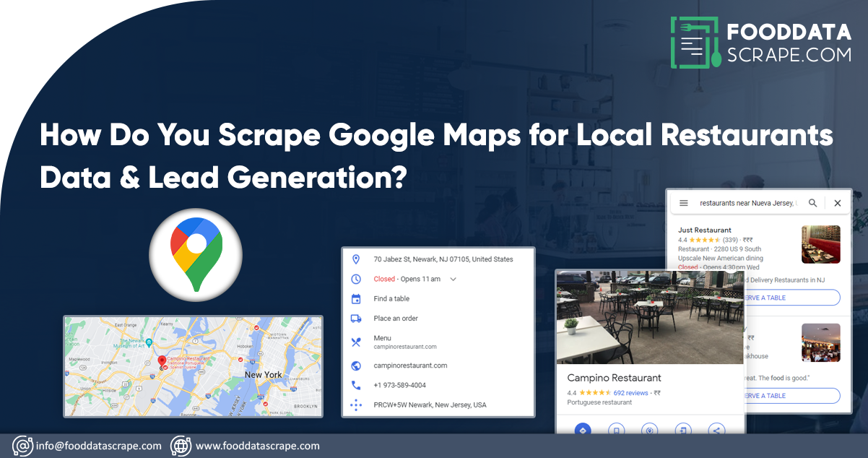The width and height of the screenshot is (868, 458).
Task: Click the 70 Jabez St address row
Action: 443,259
